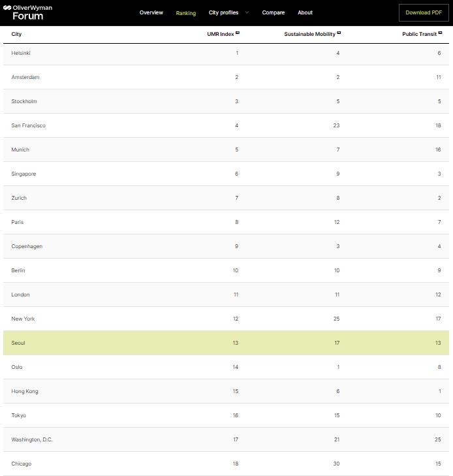Click the Oliver Wyman Forum logo
The image size is (453, 476).
click(x=27, y=12)
